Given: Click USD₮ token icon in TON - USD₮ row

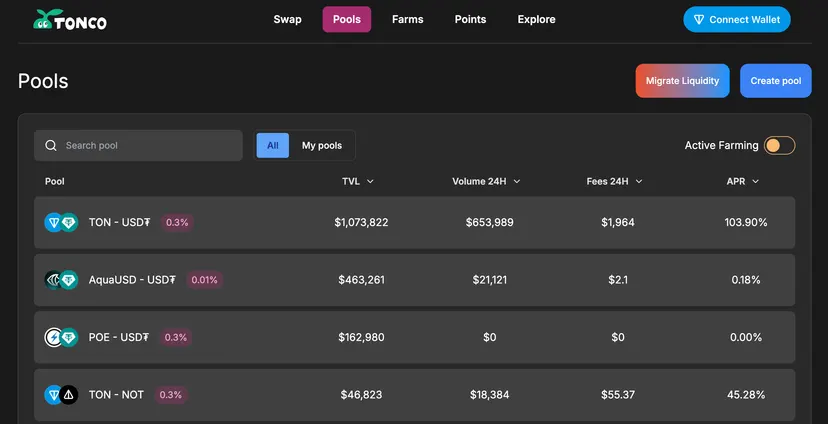Looking at the screenshot, I should click(69, 222).
